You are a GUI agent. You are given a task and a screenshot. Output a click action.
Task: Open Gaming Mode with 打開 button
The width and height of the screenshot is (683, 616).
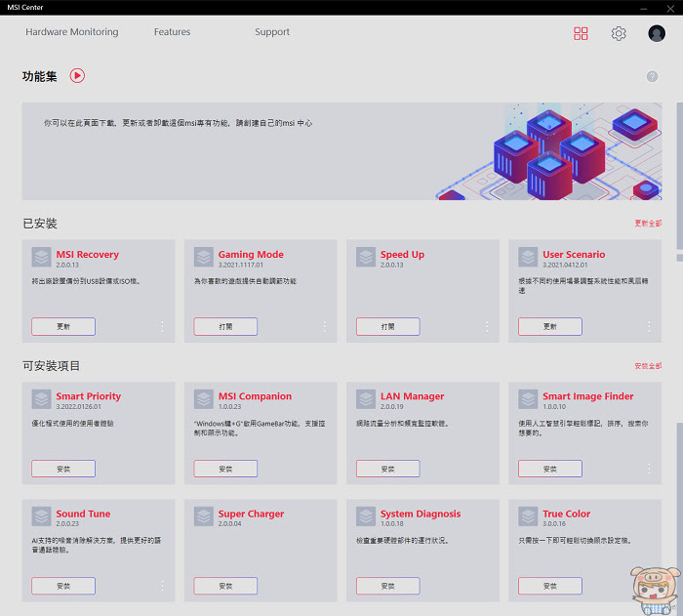[x=225, y=326]
